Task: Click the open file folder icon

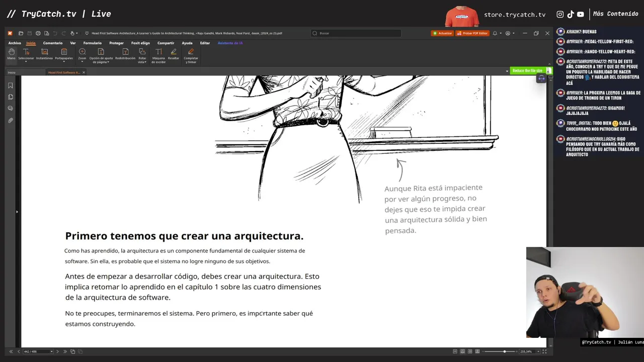Action: click(x=21, y=33)
